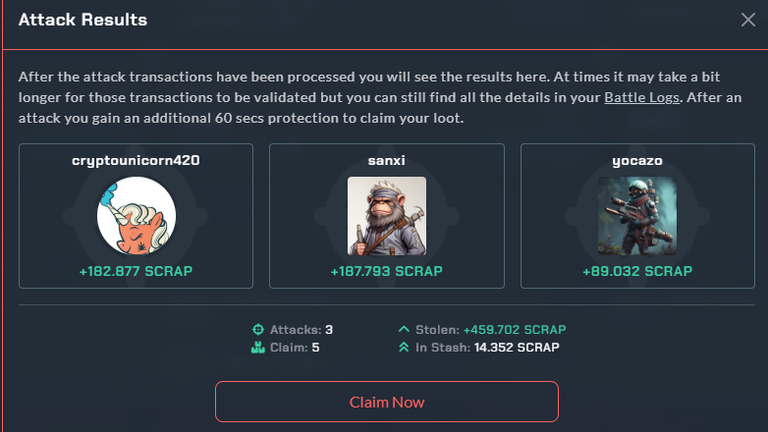The width and height of the screenshot is (768, 432).
Task: Click the Claim castle icon
Action: 258,348
